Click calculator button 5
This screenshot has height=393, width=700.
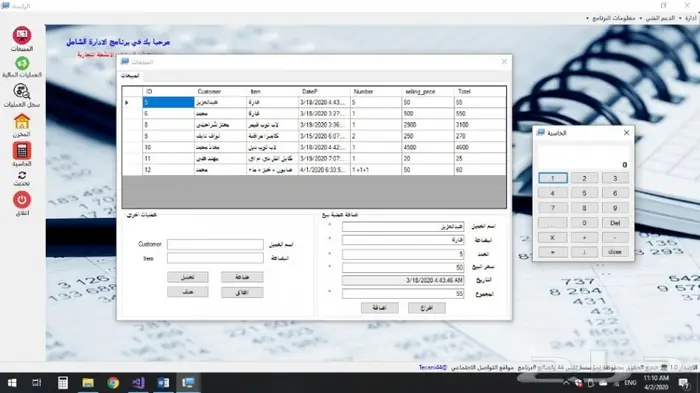tap(584, 193)
